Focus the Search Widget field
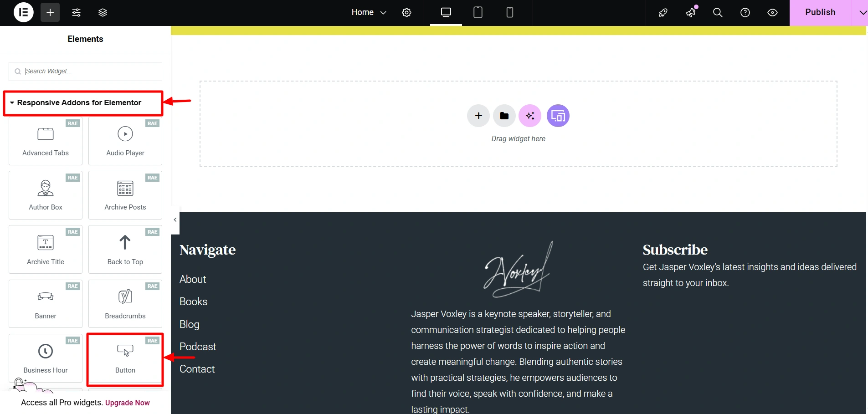The image size is (868, 414). (85, 72)
